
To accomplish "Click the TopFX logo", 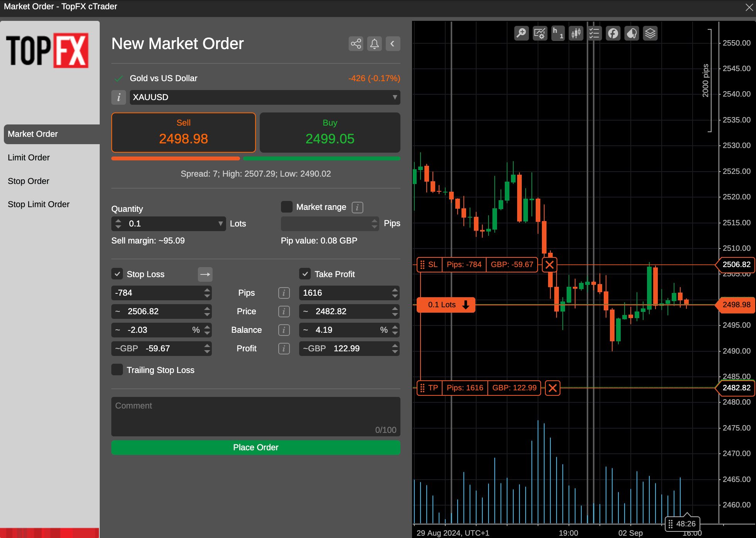I will (48, 51).
